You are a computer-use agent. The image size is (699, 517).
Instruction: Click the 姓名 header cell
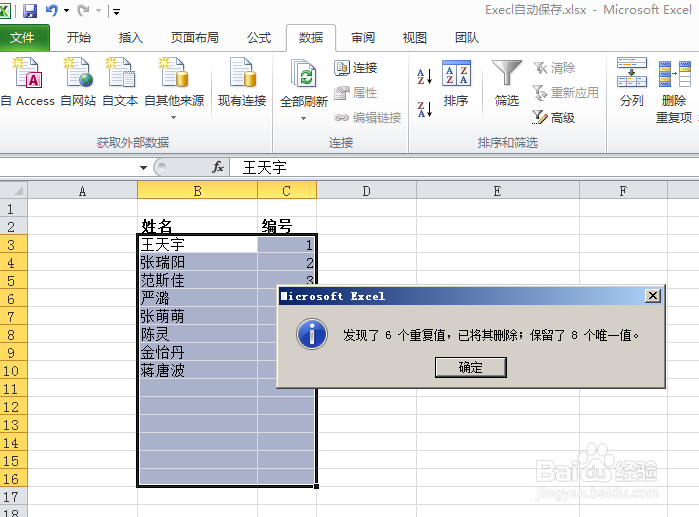coord(197,226)
